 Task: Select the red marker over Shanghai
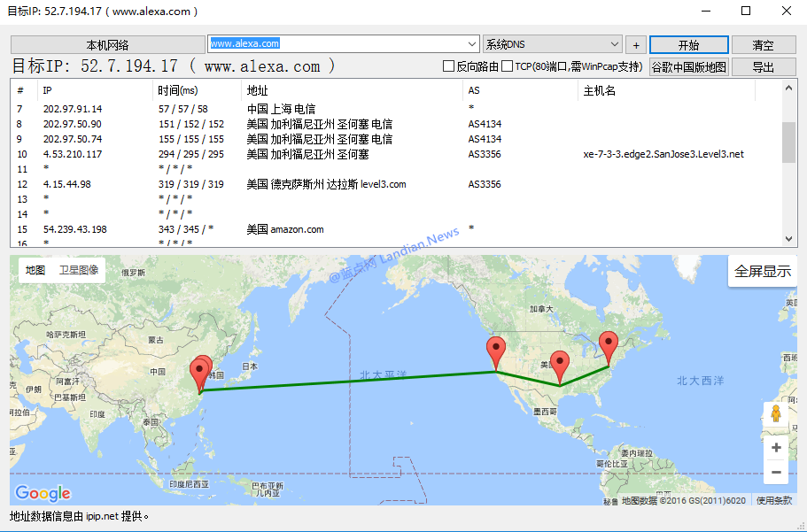200,370
